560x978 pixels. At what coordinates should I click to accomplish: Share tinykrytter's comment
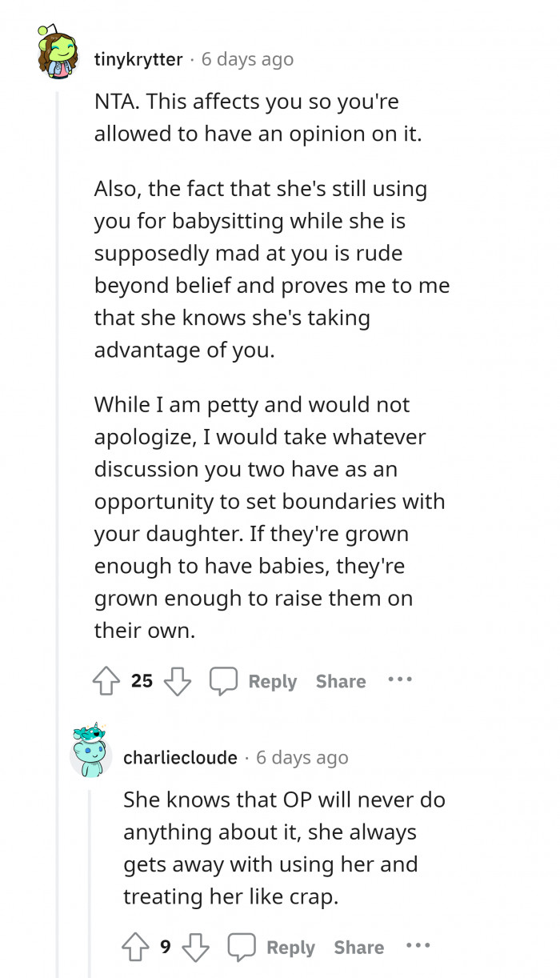pos(341,681)
